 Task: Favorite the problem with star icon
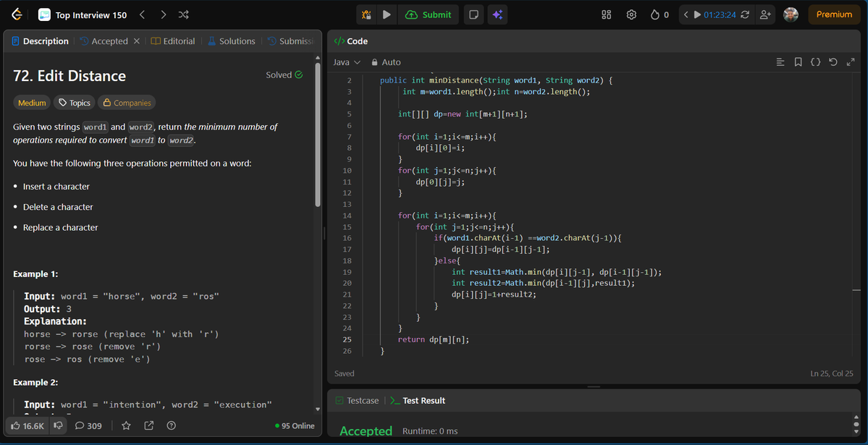(x=126, y=425)
